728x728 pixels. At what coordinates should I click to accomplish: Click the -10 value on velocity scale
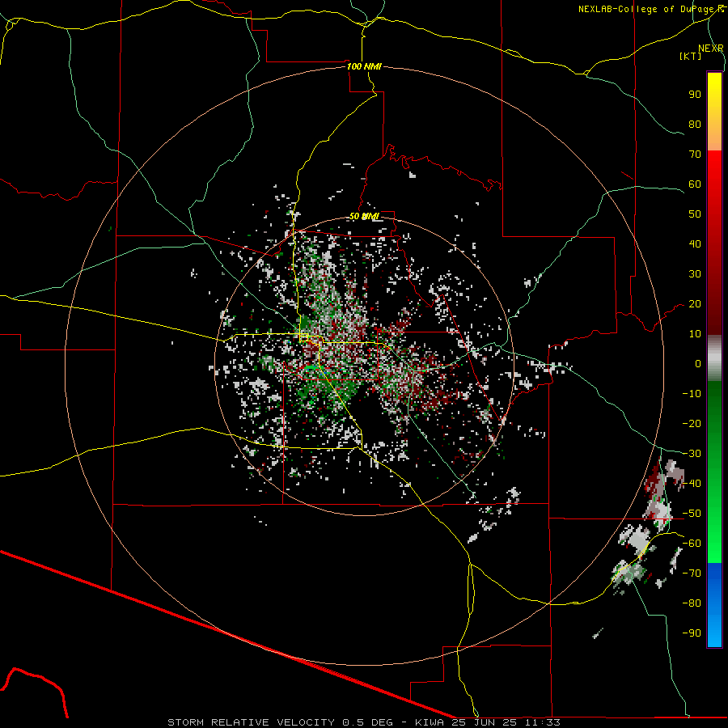pos(692,394)
